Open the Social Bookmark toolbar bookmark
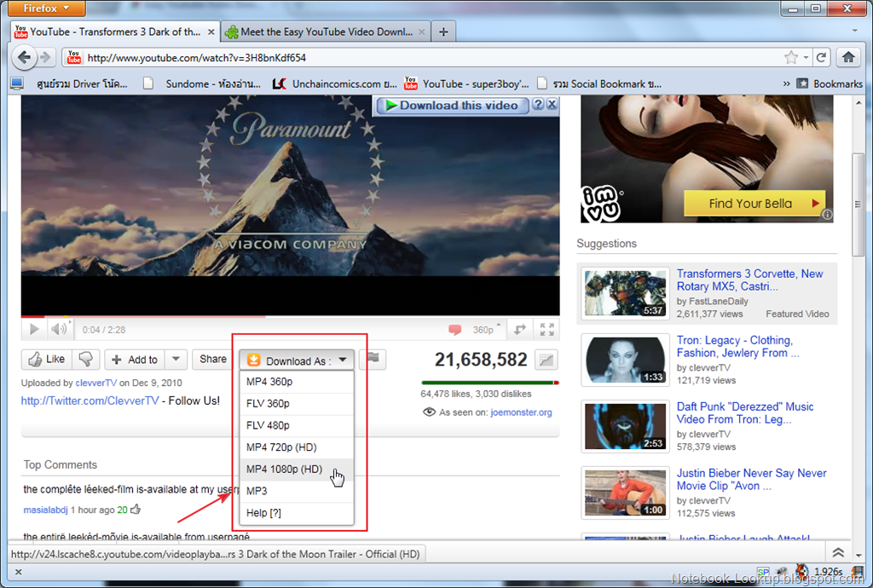Viewport: 873px width, 588px height. (x=599, y=84)
